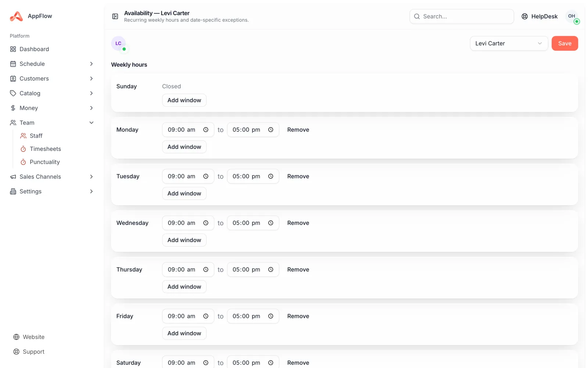The width and height of the screenshot is (588, 368).
Task: Edit Thursday's 05:00 pm end time
Action: pos(253,269)
